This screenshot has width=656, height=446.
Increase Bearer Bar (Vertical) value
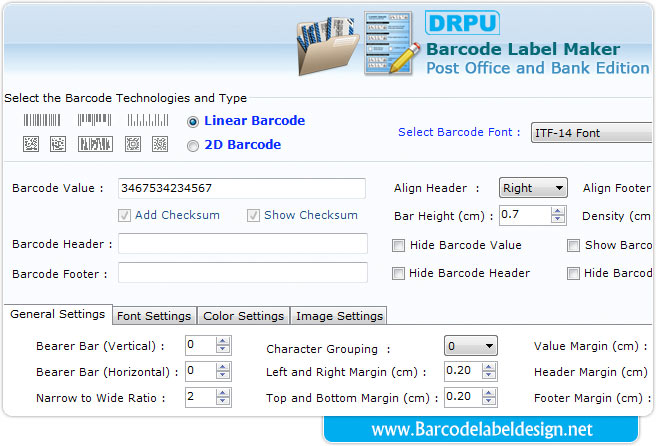click(223, 341)
